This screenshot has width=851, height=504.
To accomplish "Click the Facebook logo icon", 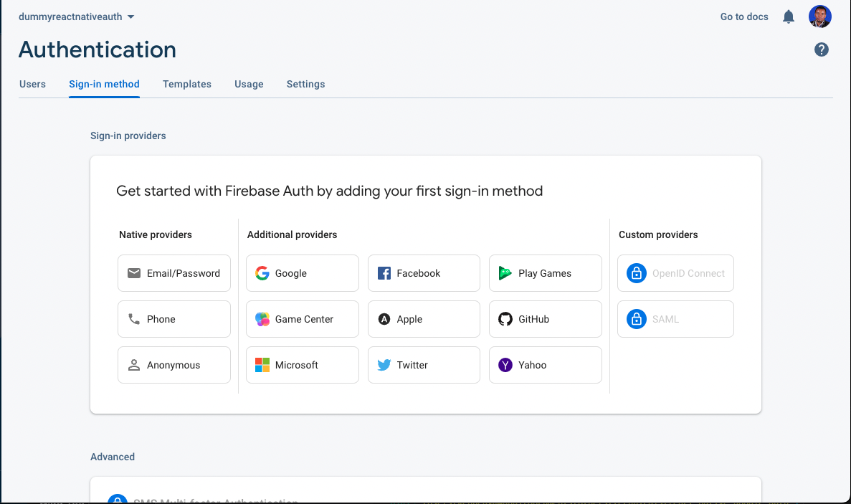I will (384, 273).
